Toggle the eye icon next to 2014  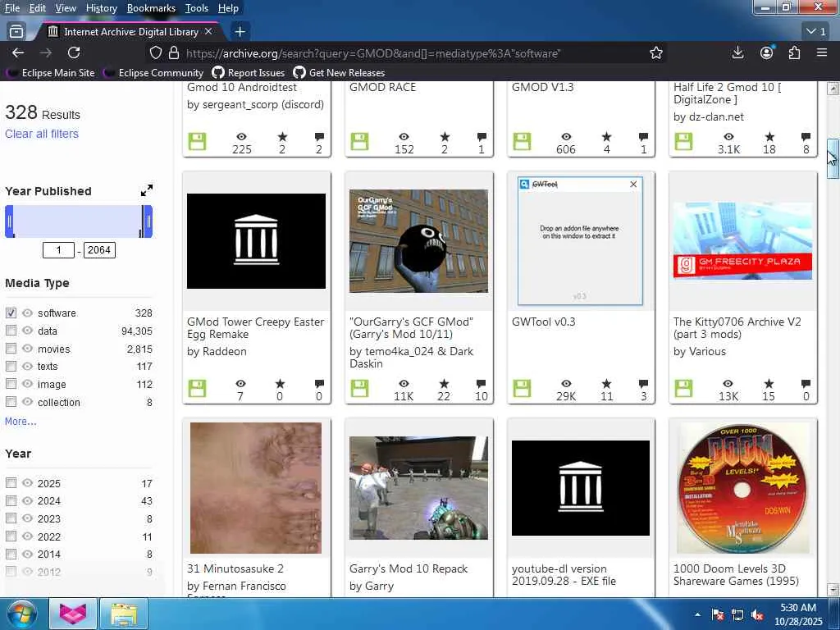[27, 554]
